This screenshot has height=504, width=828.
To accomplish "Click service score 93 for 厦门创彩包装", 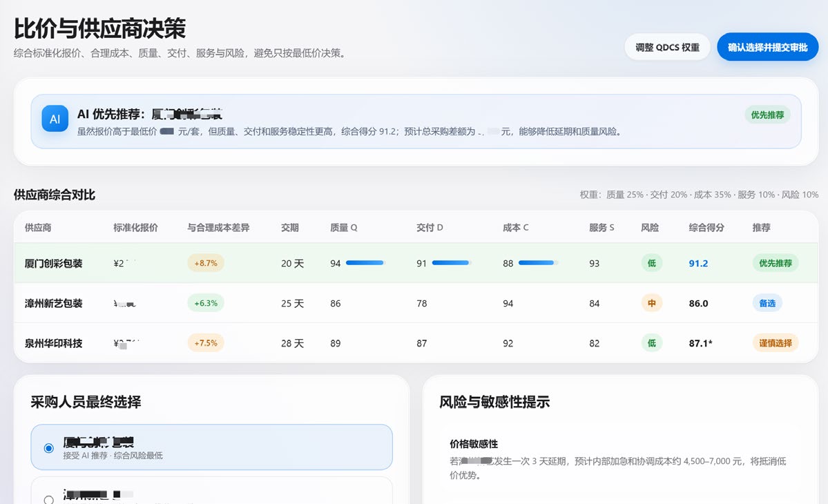I will pos(594,263).
